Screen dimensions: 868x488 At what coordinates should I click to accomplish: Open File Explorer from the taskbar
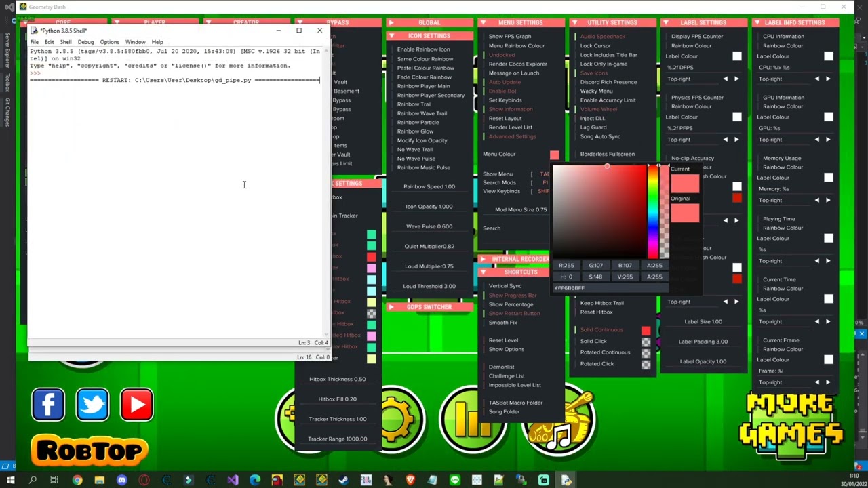[99, 481]
